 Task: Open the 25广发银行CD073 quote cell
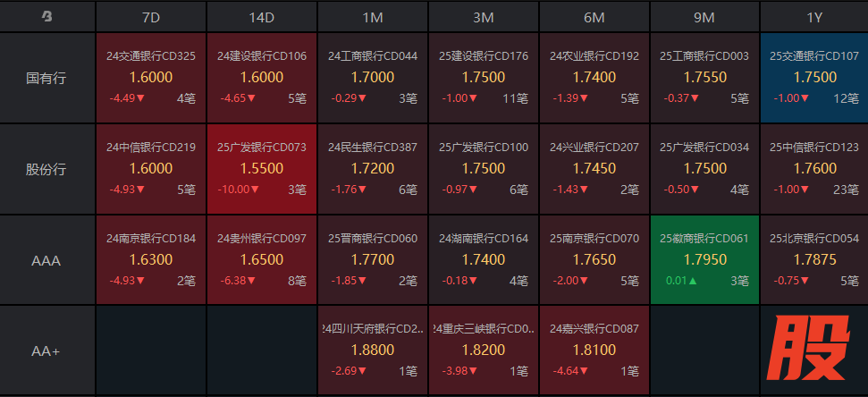coord(262,169)
